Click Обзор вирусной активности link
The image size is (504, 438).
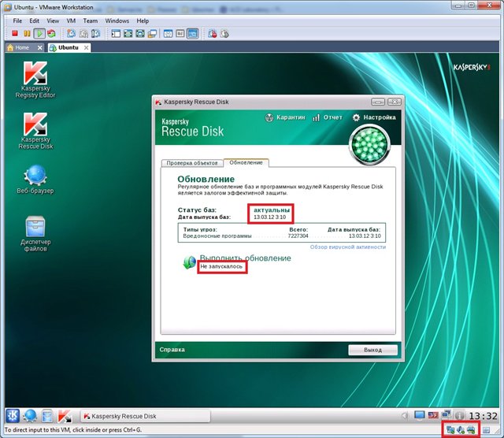click(347, 247)
